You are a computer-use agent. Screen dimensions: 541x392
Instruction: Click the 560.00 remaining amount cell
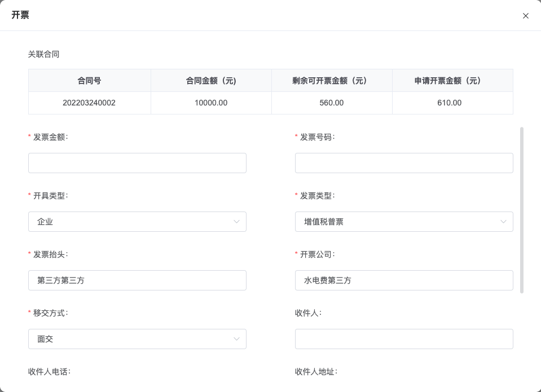[332, 103]
